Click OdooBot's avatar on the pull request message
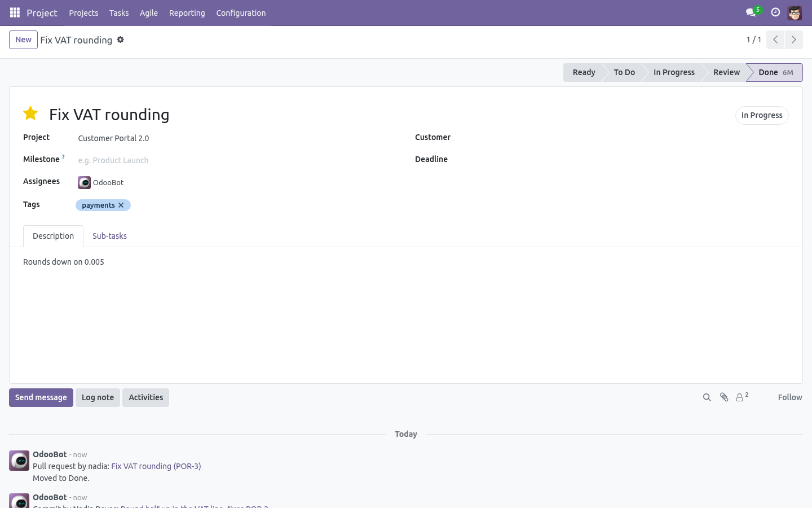This screenshot has height=508, width=812. click(19, 461)
